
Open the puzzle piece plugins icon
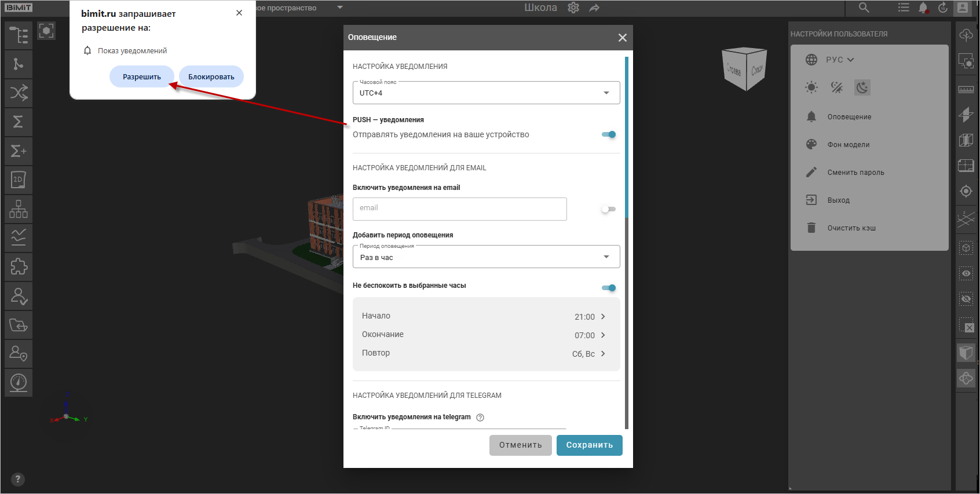click(18, 267)
